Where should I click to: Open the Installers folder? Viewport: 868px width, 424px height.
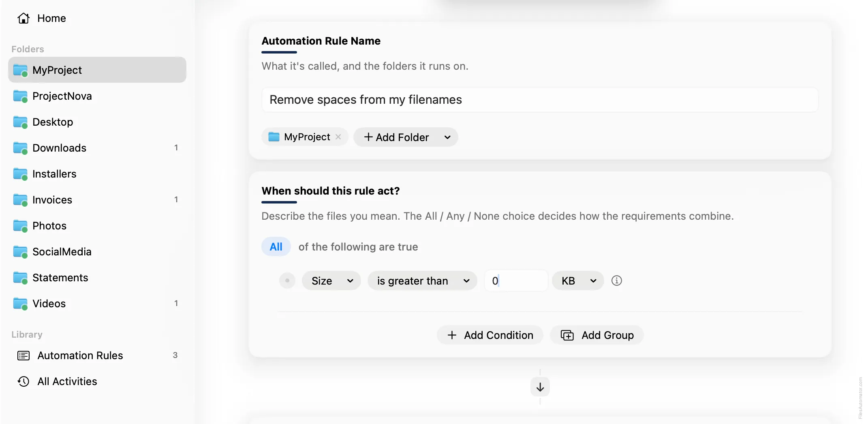[97, 174]
